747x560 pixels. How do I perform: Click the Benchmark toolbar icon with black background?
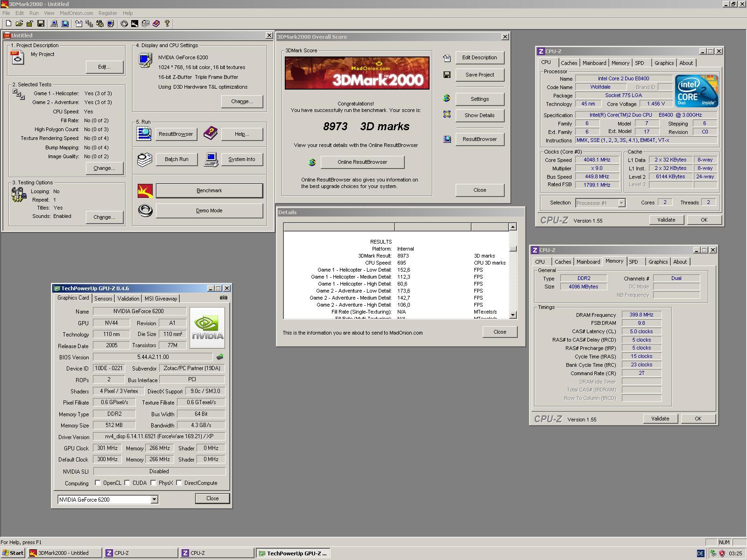134,23
